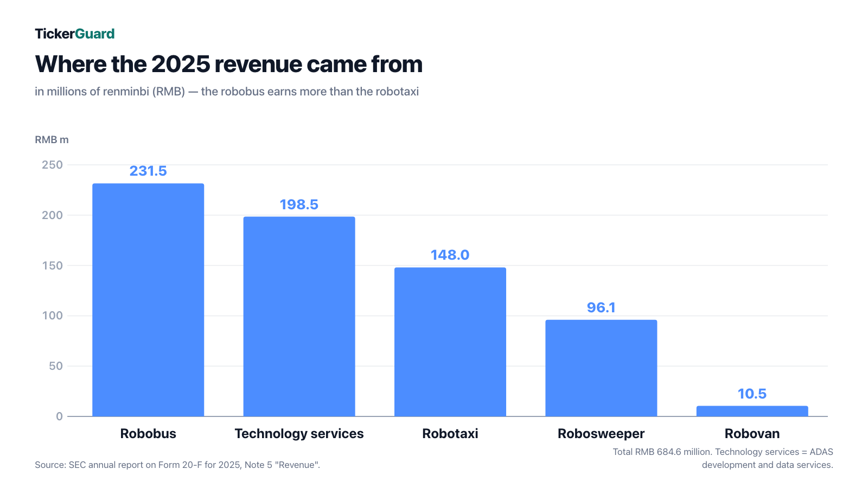Select the value label 96.1
The height and width of the screenshot is (488, 868).
point(601,308)
